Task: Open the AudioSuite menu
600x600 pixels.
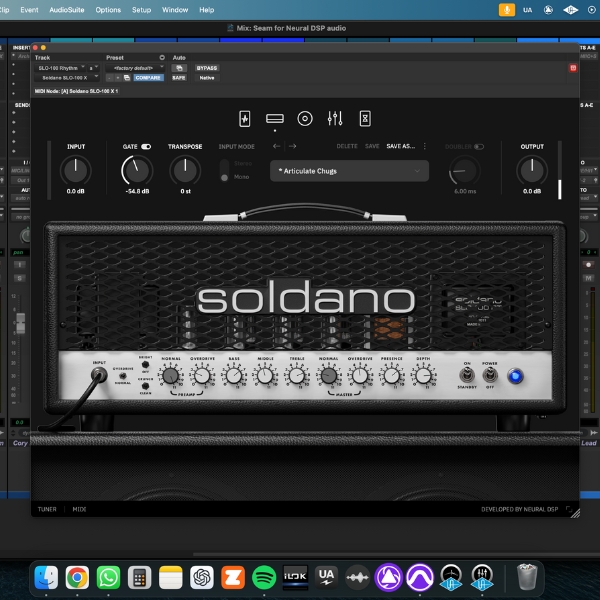Action: click(67, 10)
